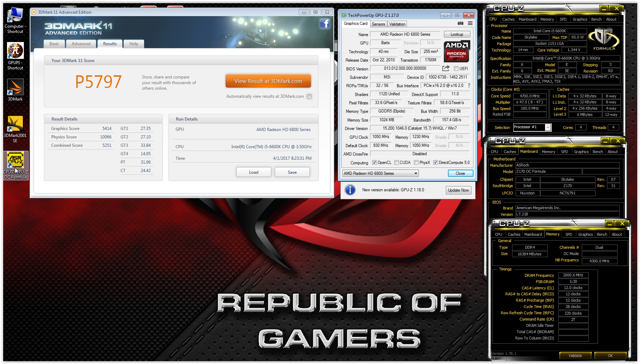Click the Z170 OC Formula model field
This screenshot has height=364, width=640.
tap(549, 172)
